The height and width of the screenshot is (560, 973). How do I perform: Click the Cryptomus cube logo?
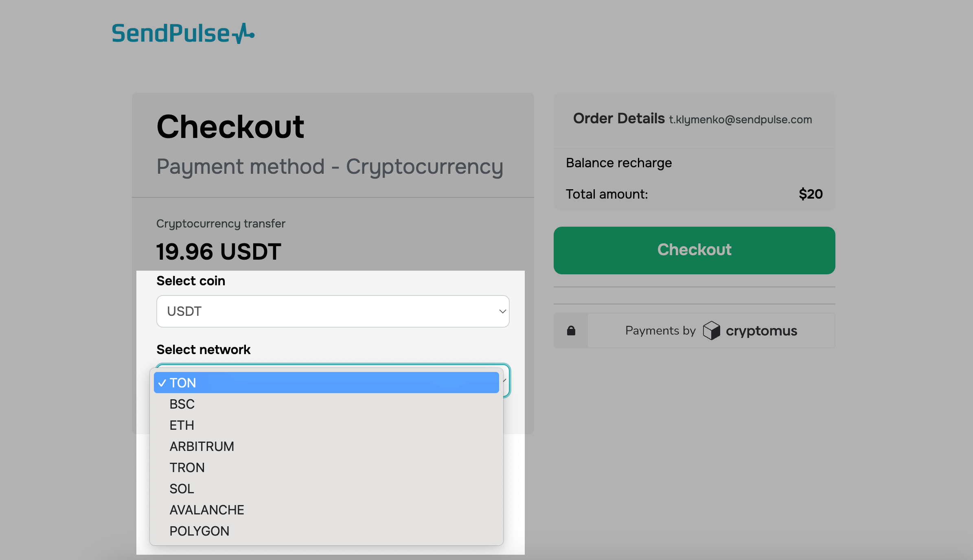click(711, 330)
